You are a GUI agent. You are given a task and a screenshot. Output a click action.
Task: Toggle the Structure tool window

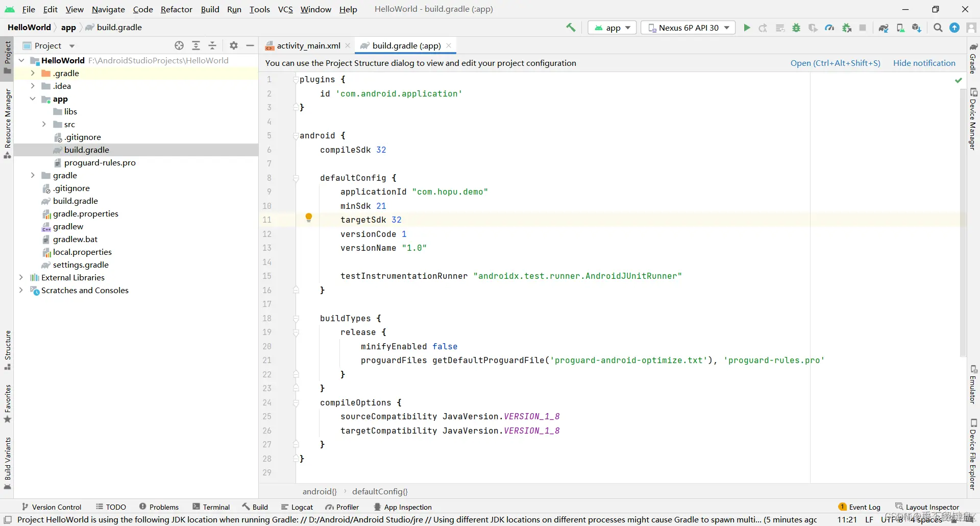[7, 350]
